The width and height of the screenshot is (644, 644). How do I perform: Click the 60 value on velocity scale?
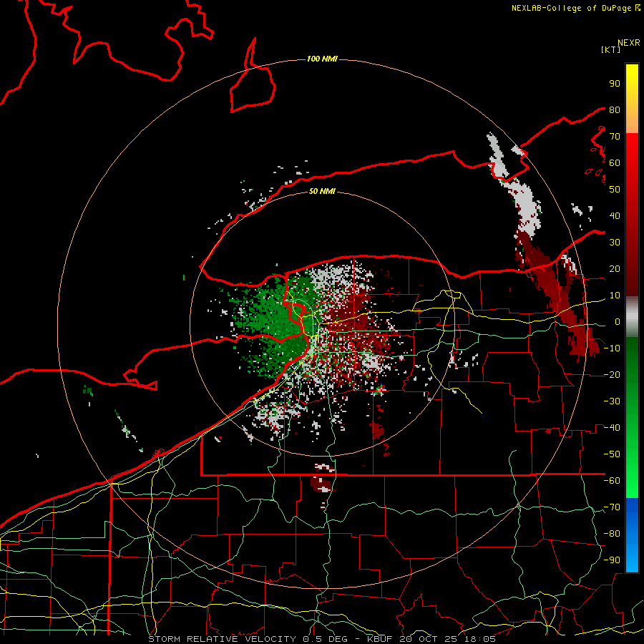click(x=615, y=162)
